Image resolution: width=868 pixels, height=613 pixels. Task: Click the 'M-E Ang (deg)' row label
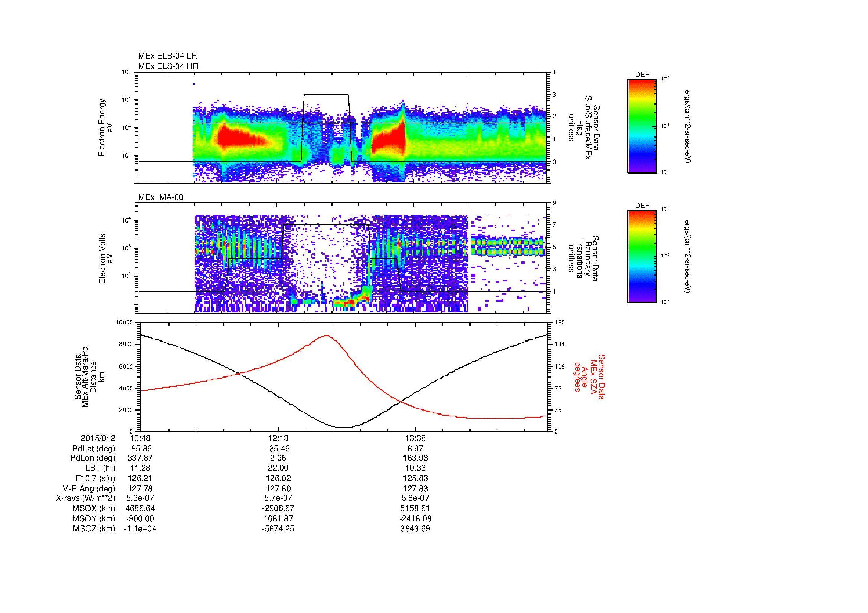tap(89, 489)
